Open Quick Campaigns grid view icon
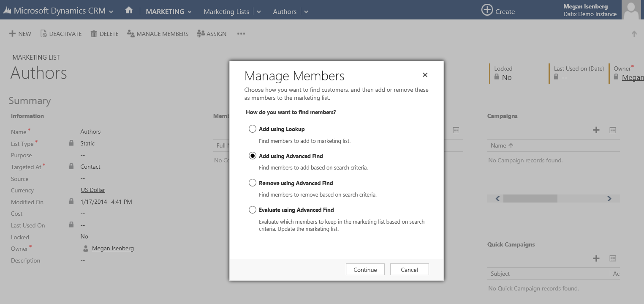 (x=613, y=258)
